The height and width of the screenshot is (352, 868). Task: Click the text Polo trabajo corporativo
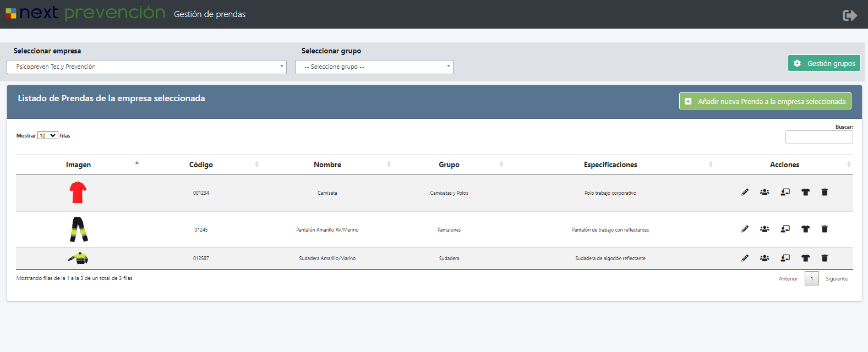(x=610, y=193)
